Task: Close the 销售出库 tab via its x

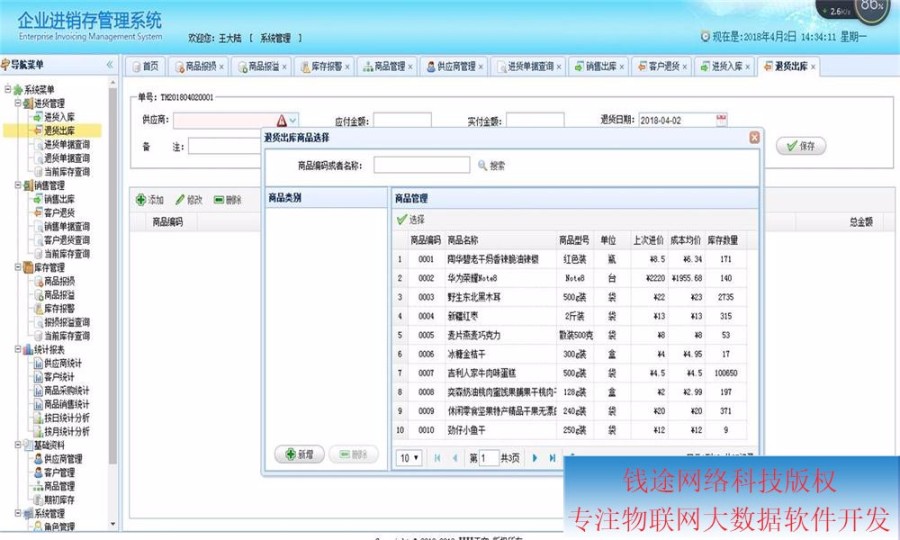Action: coord(622,67)
